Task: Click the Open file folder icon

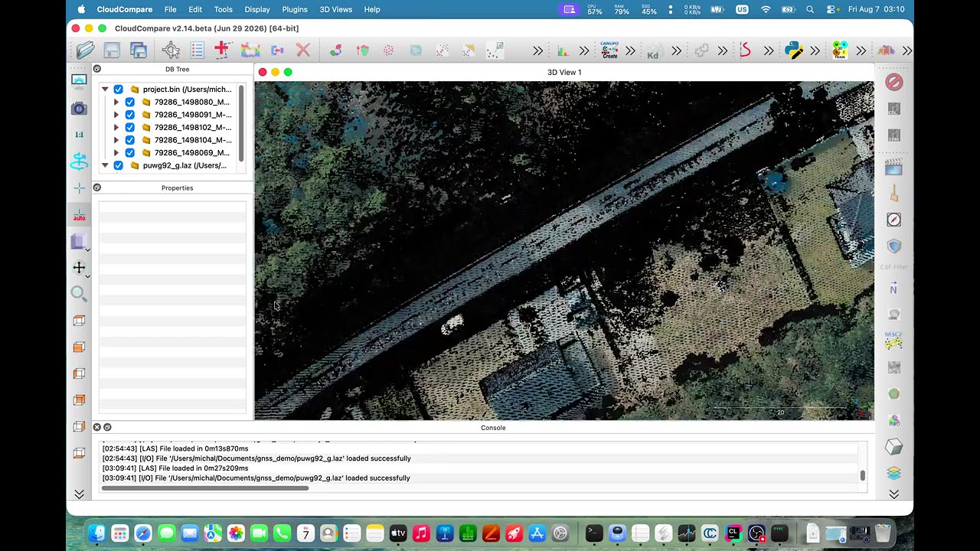Action: click(x=85, y=51)
